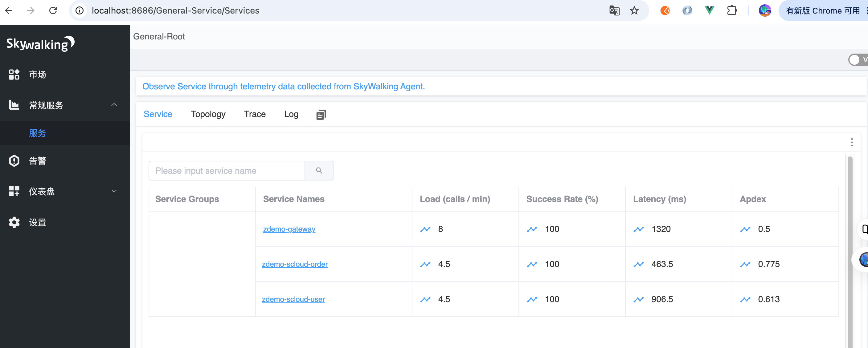Click the trend icon for zdemo-gateway Latency
Image resolution: width=868 pixels, height=348 pixels.
click(x=639, y=229)
